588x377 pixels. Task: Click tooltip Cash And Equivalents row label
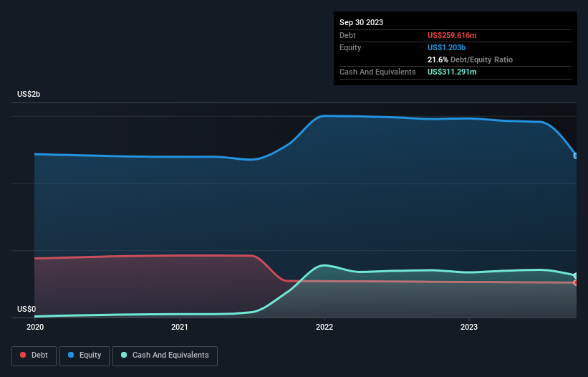coord(377,72)
